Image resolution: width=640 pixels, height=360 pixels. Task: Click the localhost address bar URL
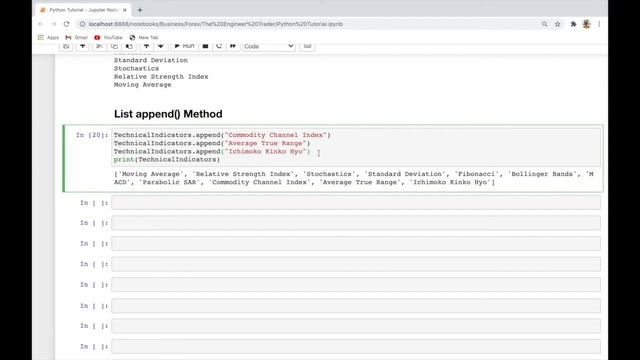tap(216, 24)
